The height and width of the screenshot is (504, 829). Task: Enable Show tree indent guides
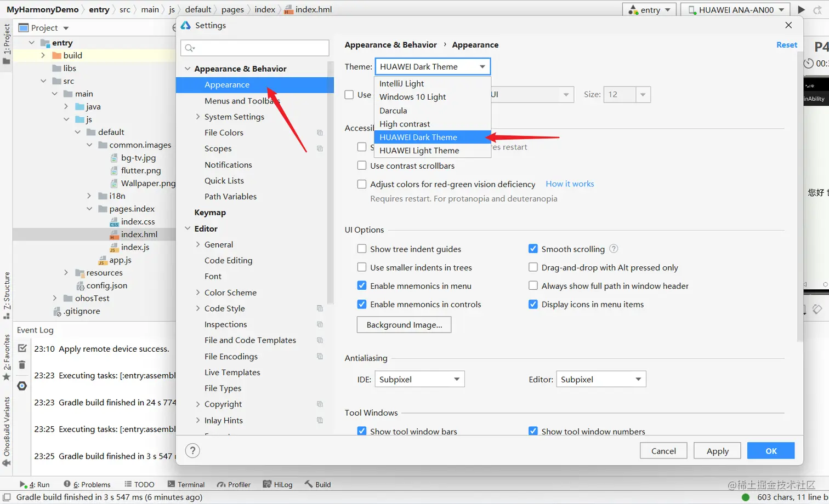click(x=361, y=249)
